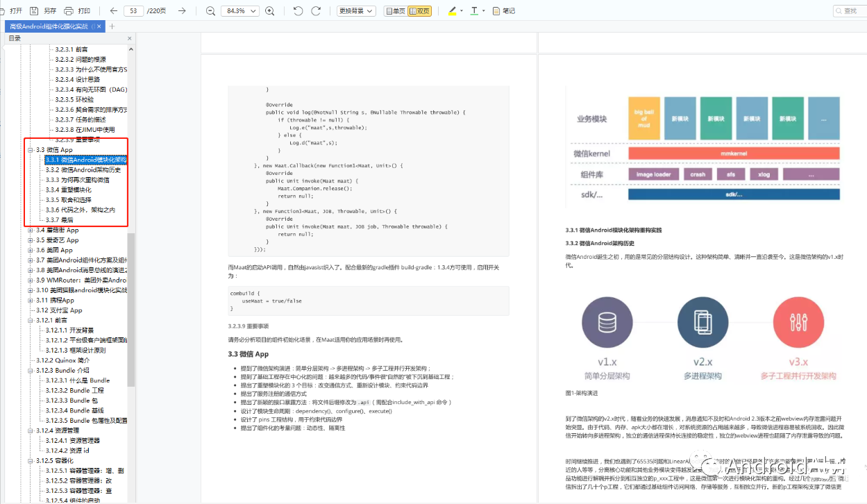Expand the 3.5 爱奇艺 App node
The width and height of the screenshot is (867, 504).
[x=31, y=240]
